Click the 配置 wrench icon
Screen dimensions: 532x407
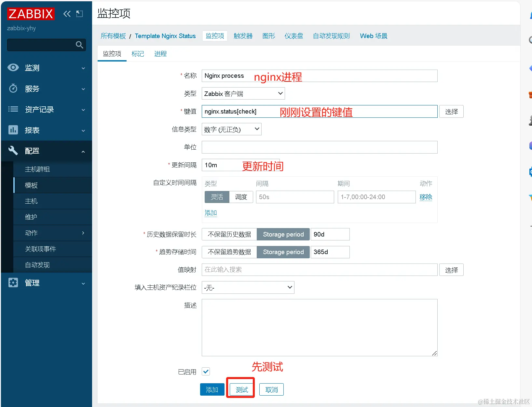tap(13, 151)
